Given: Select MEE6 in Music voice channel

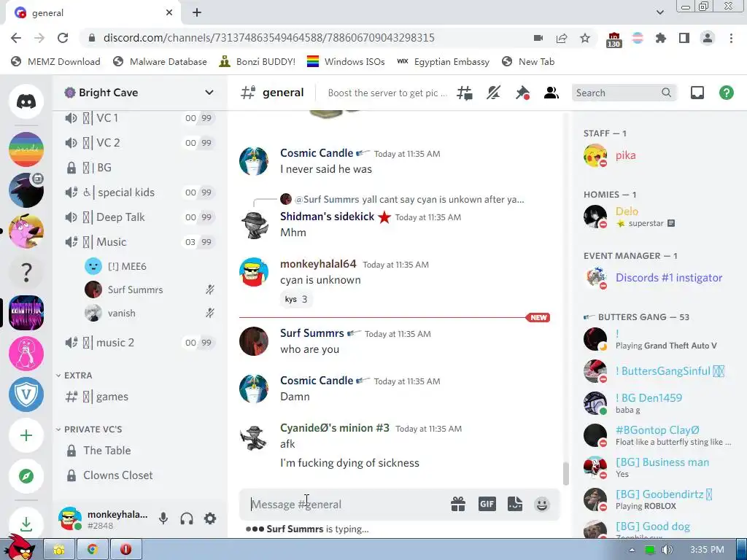Looking at the screenshot, I should click(x=149, y=266).
